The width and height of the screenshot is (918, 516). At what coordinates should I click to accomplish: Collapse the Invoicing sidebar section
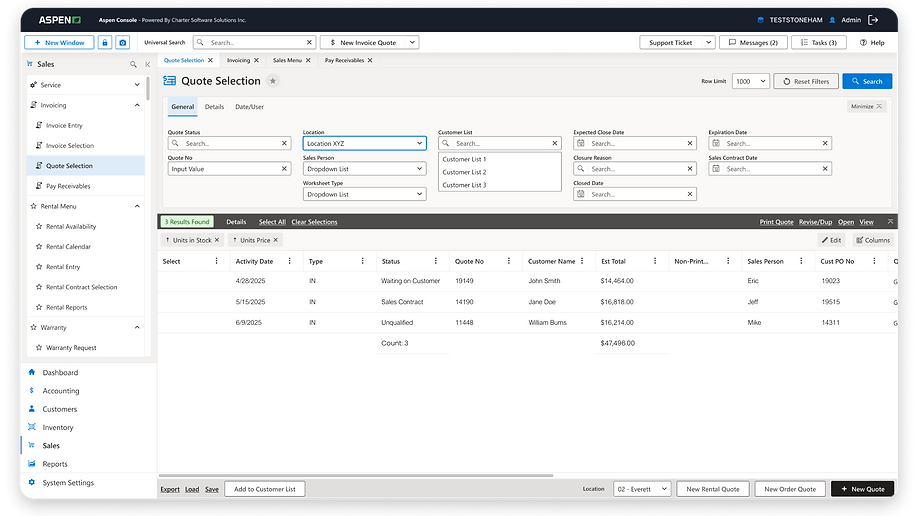click(x=137, y=105)
